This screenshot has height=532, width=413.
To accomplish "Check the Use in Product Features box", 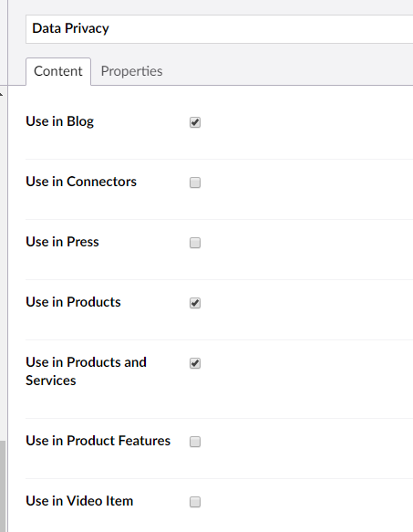I will tap(195, 442).
